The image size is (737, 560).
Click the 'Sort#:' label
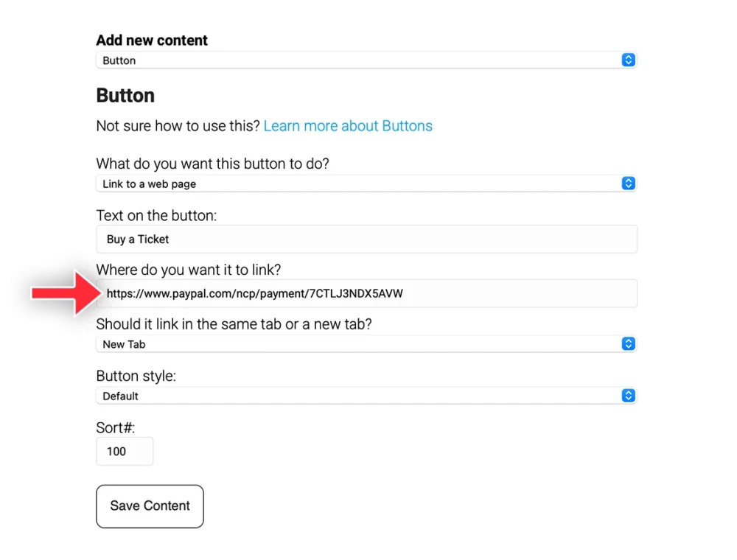point(116,427)
